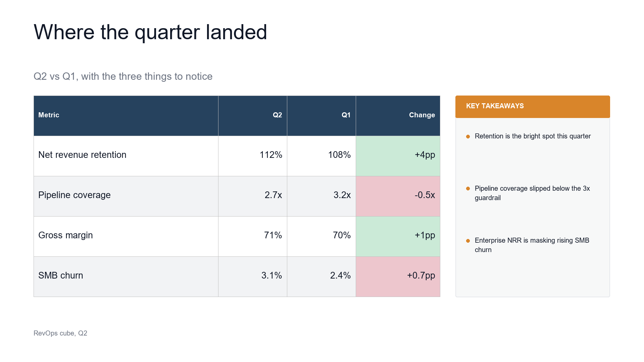Click the Q2 column header
The image size is (644, 362).
coord(253,116)
